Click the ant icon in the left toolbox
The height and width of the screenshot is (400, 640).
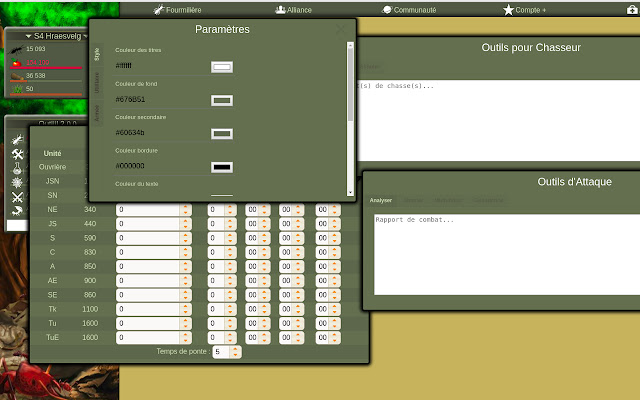(x=17, y=140)
